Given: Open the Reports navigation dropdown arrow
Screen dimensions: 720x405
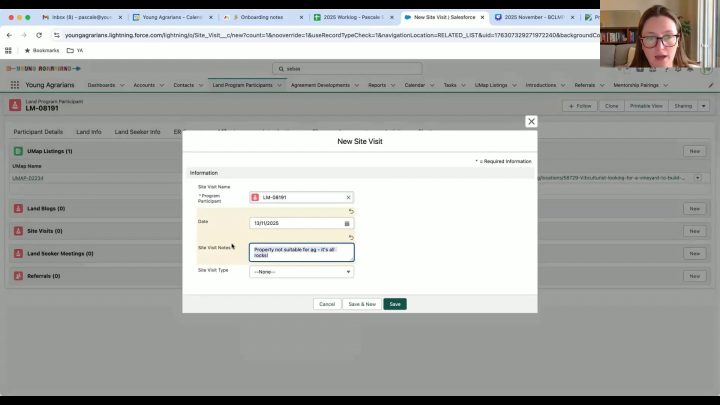Looking at the screenshot, I should (x=393, y=85).
